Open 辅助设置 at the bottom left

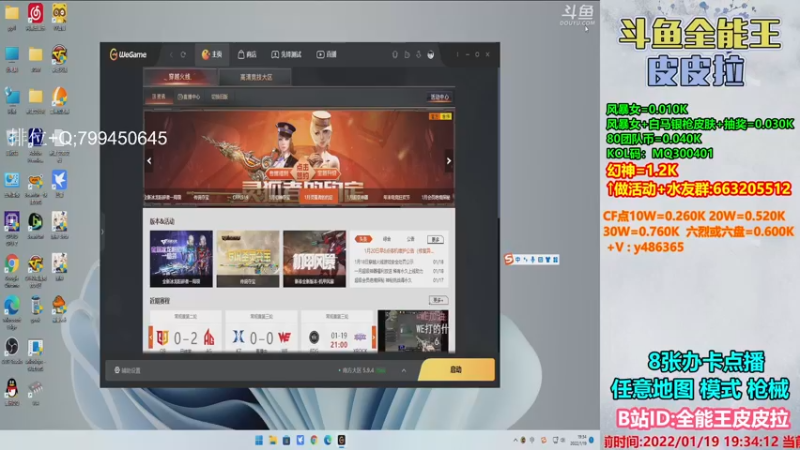(x=128, y=370)
